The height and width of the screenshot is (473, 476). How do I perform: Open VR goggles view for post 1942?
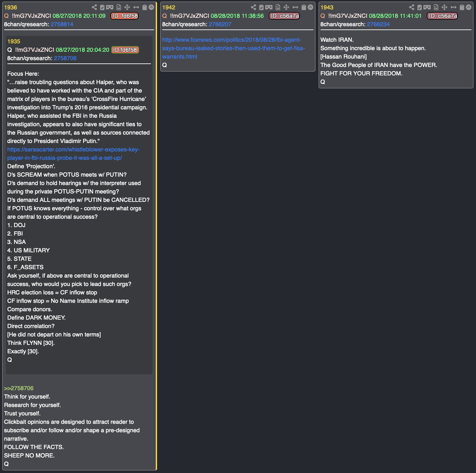(x=269, y=7)
